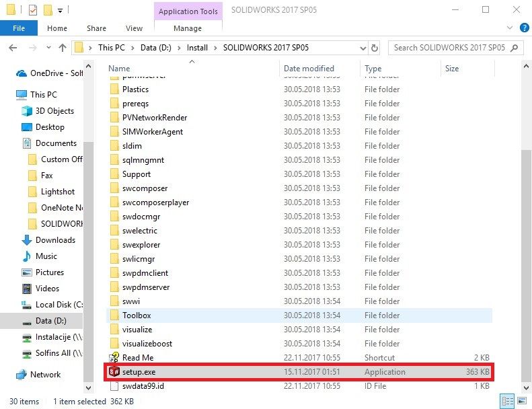Click the Install breadcrumb in address bar
Viewport: 532px width, 409px height.
[196, 48]
